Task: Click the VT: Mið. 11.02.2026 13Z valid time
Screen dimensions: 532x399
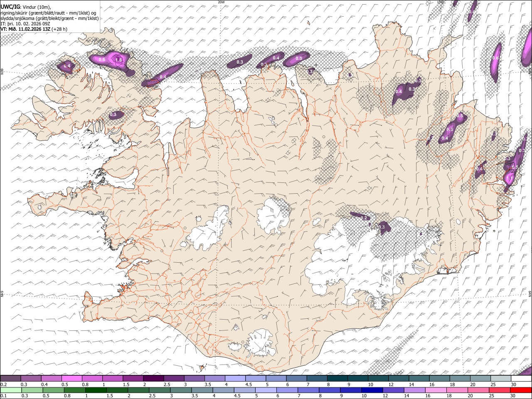Action: click(x=25, y=29)
